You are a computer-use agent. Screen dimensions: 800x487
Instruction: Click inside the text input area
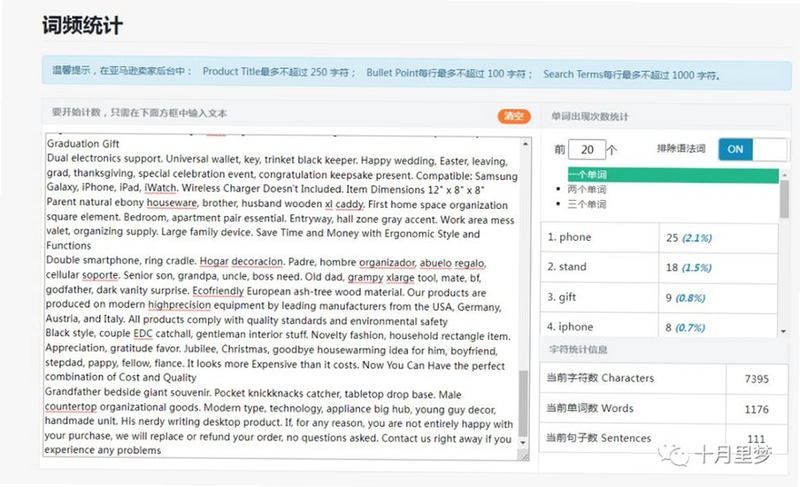[282, 298]
